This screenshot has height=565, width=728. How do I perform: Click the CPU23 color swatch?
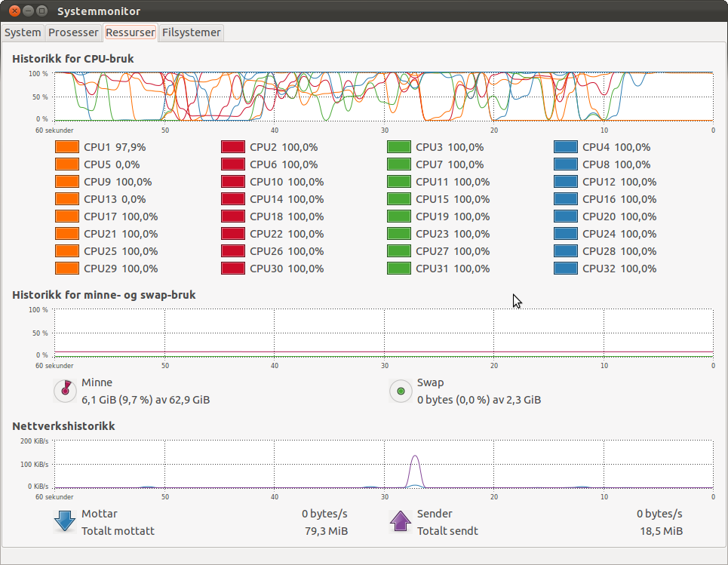click(x=399, y=234)
